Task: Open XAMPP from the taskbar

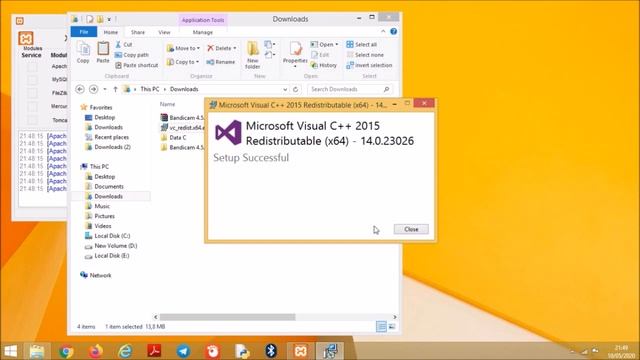Action: click(x=301, y=351)
